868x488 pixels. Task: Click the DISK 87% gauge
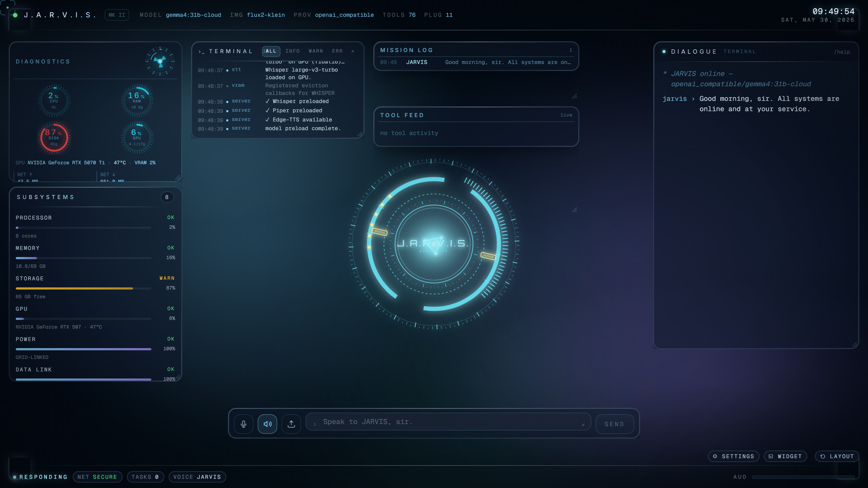[54, 137]
